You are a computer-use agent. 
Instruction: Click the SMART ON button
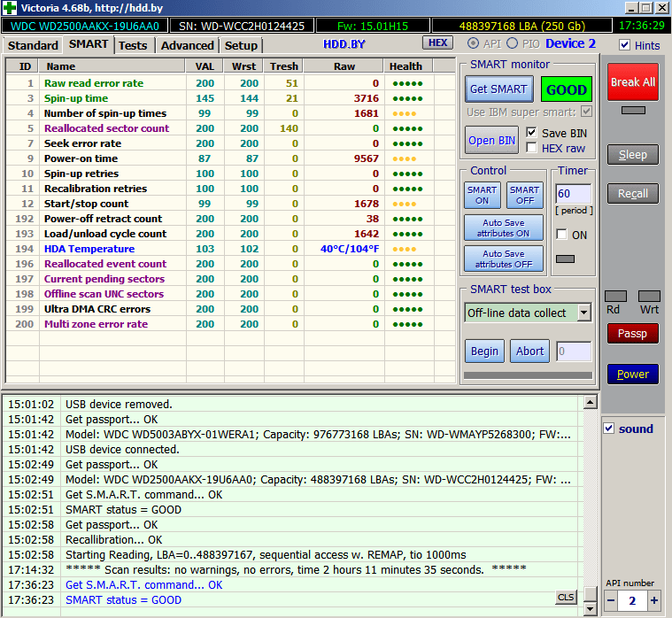[483, 195]
